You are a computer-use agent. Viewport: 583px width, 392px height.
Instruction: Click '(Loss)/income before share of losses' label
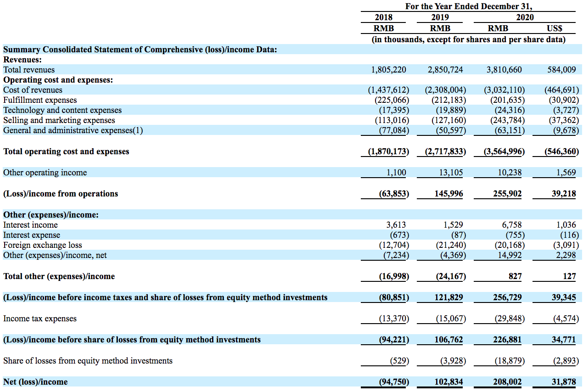(x=132, y=340)
